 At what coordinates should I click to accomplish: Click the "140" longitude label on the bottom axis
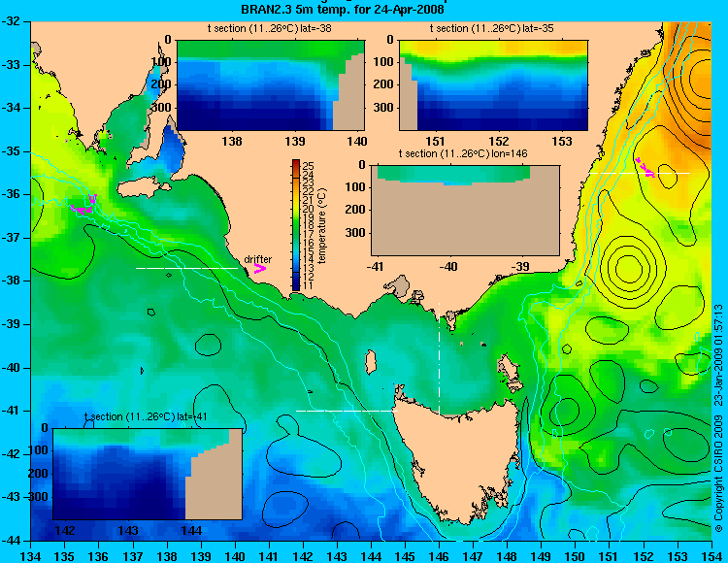pos(235,555)
